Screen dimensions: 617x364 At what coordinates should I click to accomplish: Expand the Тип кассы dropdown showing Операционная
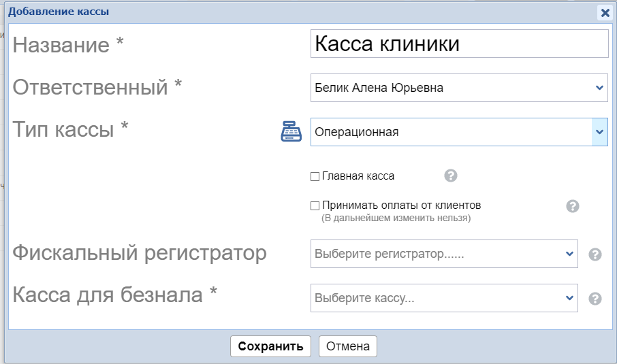458,132
